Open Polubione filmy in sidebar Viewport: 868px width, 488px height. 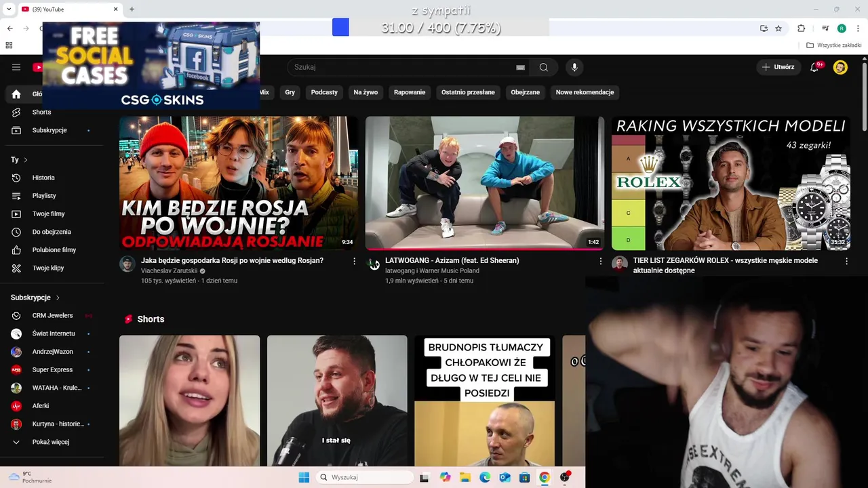[54, 250]
